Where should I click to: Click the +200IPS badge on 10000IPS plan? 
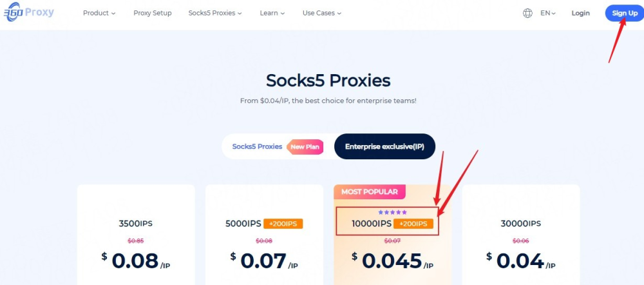click(x=413, y=224)
